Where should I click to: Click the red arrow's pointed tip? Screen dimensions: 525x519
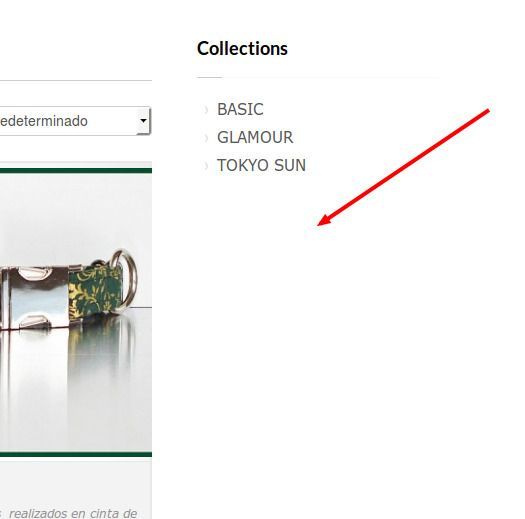coord(319,224)
